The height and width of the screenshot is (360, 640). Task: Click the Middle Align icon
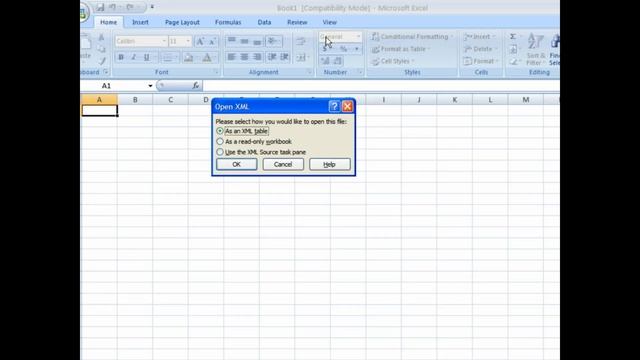[x=244, y=41]
